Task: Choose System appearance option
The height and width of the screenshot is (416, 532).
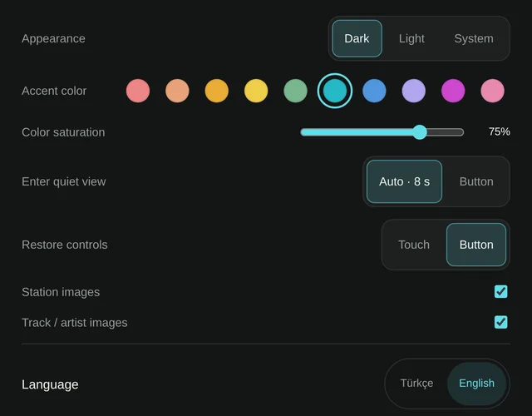Action: point(474,38)
